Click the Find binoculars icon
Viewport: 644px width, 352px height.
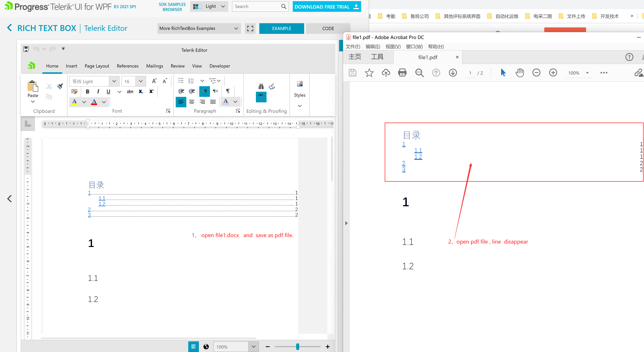click(x=261, y=86)
